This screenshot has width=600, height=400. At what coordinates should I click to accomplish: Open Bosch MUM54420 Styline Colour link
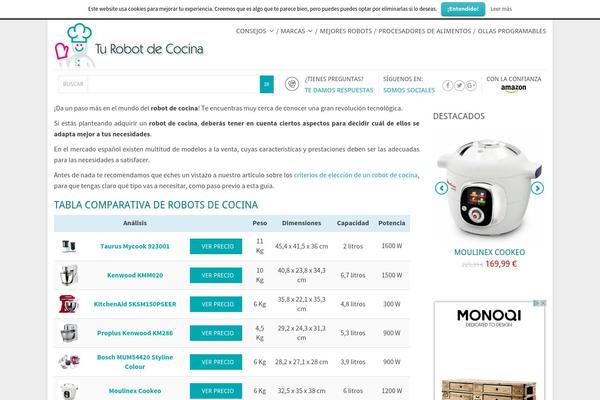(x=135, y=362)
